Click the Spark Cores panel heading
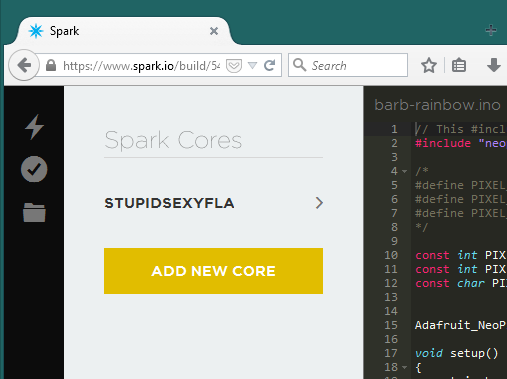This screenshot has height=379, width=507. pyautogui.click(x=173, y=140)
